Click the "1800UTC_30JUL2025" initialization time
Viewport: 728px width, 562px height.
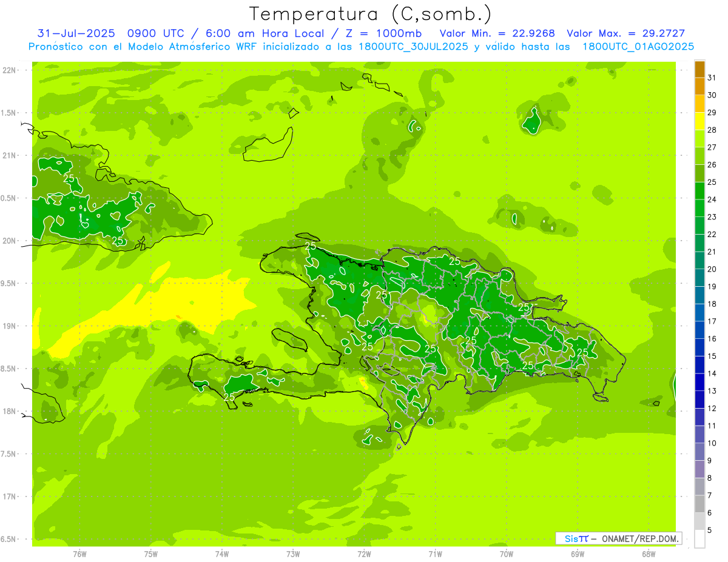coord(413,47)
